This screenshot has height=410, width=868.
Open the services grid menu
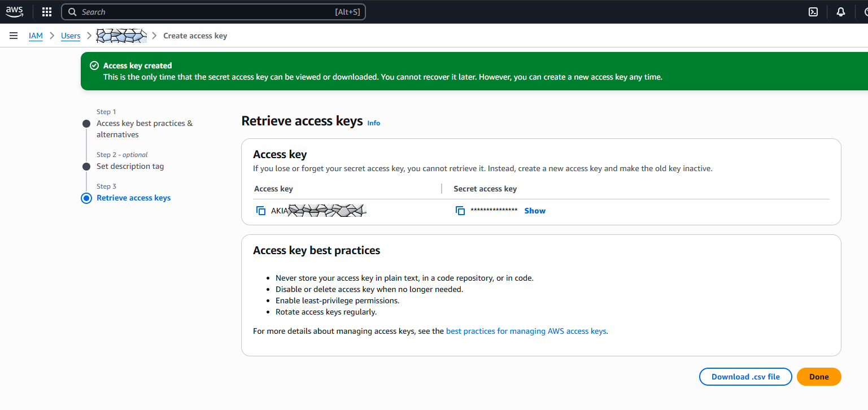pyautogui.click(x=47, y=12)
